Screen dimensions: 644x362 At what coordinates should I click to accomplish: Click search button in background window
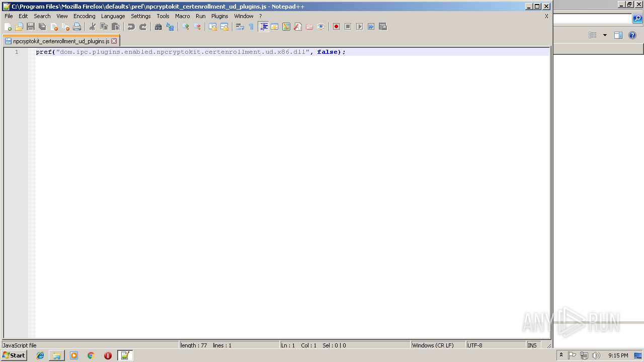tap(637, 19)
